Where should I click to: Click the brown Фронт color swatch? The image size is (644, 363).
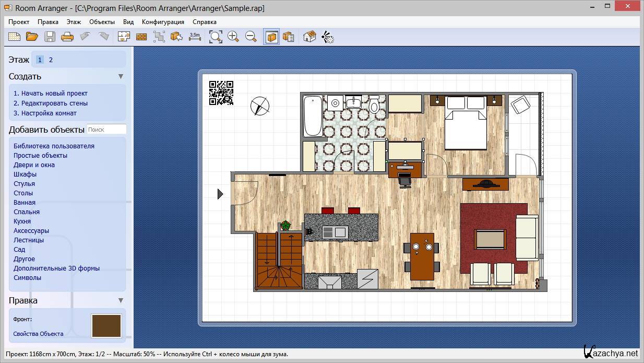pyautogui.click(x=106, y=326)
